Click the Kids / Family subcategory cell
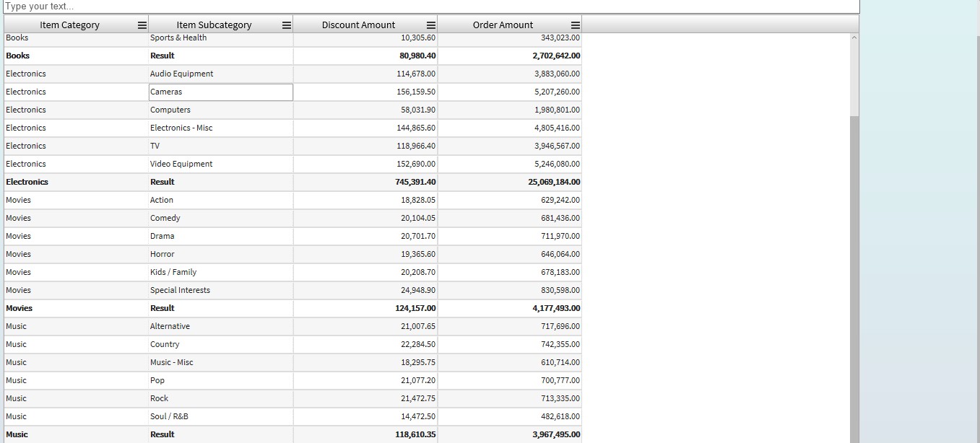Viewport: 980px width, 443px height. pos(220,273)
